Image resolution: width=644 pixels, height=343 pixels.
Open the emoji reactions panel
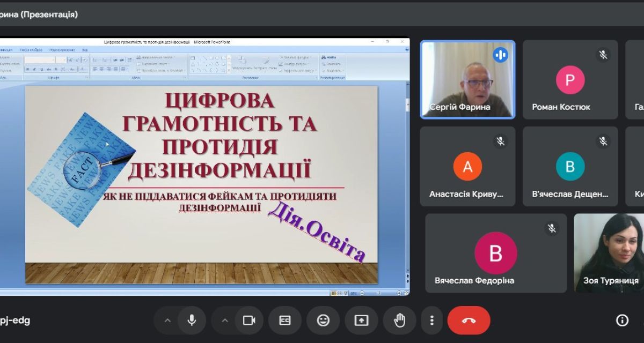[323, 320]
